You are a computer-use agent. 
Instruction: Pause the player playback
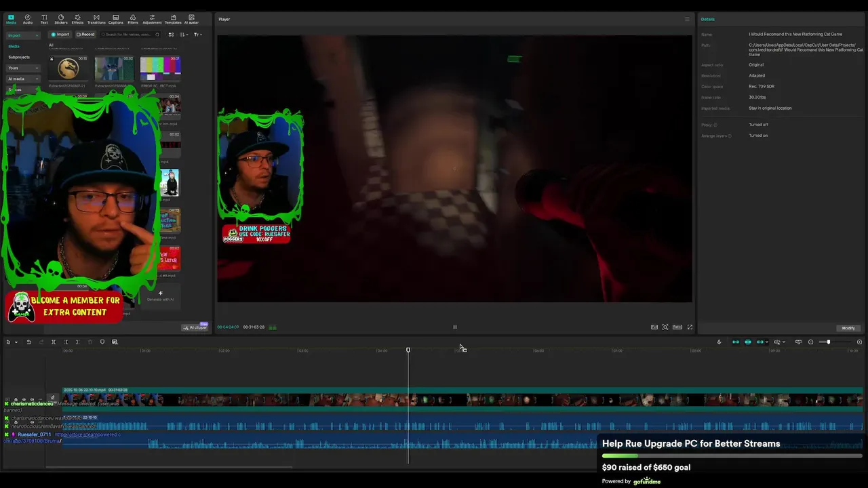tap(455, 327)
